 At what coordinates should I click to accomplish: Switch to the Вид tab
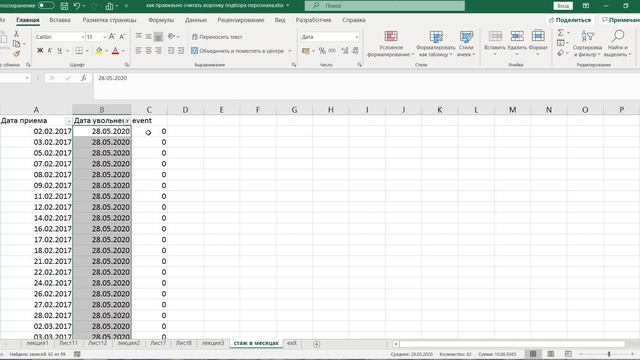(280, 20)
